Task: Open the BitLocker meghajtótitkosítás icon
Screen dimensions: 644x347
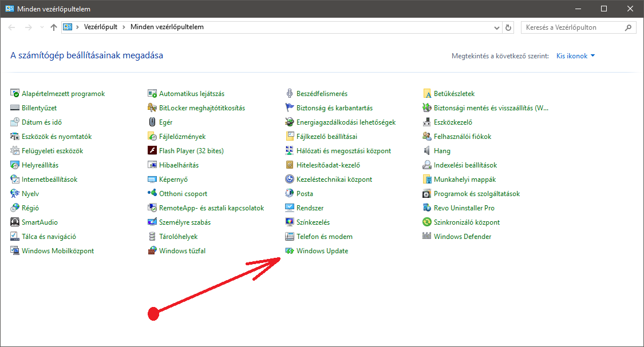Action: pyautogui.click(x=152, y=108)
